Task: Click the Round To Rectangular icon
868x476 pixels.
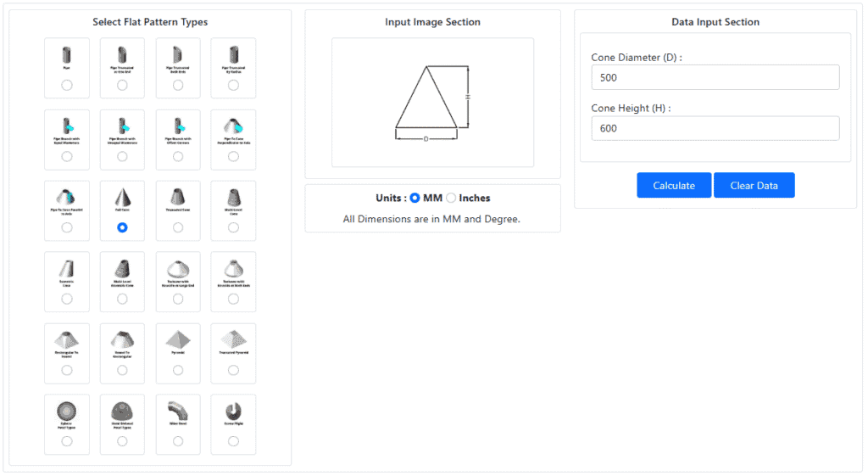Action: [x=122, y=339]
